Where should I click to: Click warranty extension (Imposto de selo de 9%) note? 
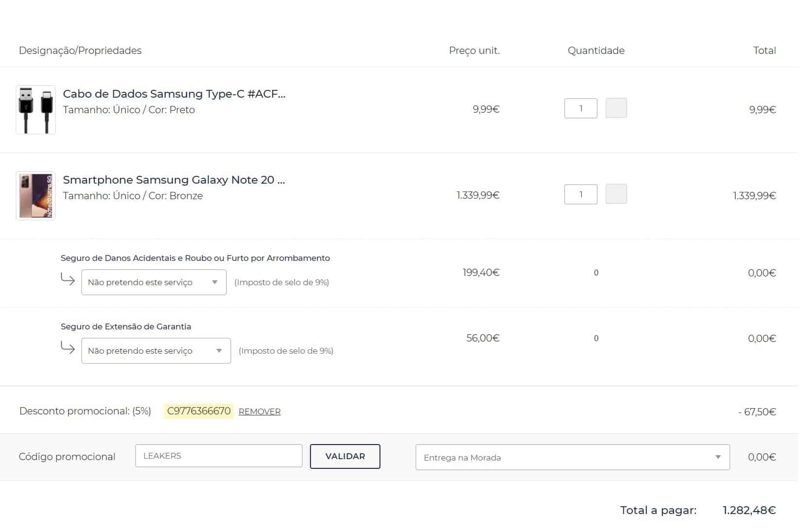tap(286, 351)
